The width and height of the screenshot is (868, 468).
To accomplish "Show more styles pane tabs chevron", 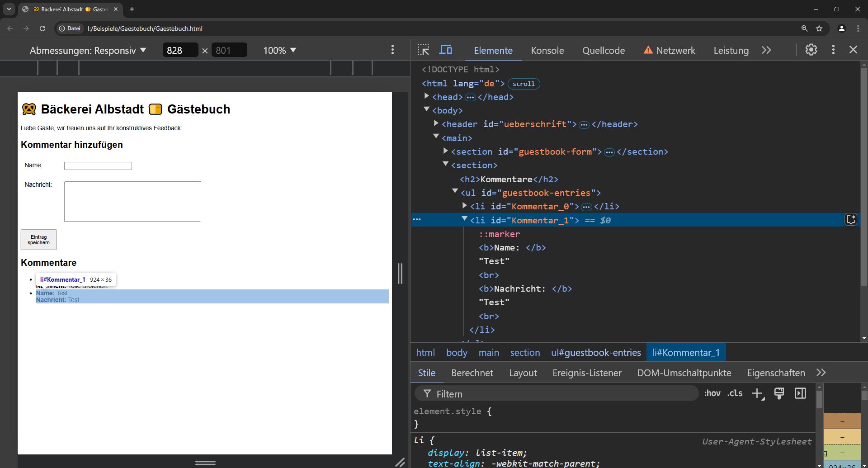I will (821, 373).
